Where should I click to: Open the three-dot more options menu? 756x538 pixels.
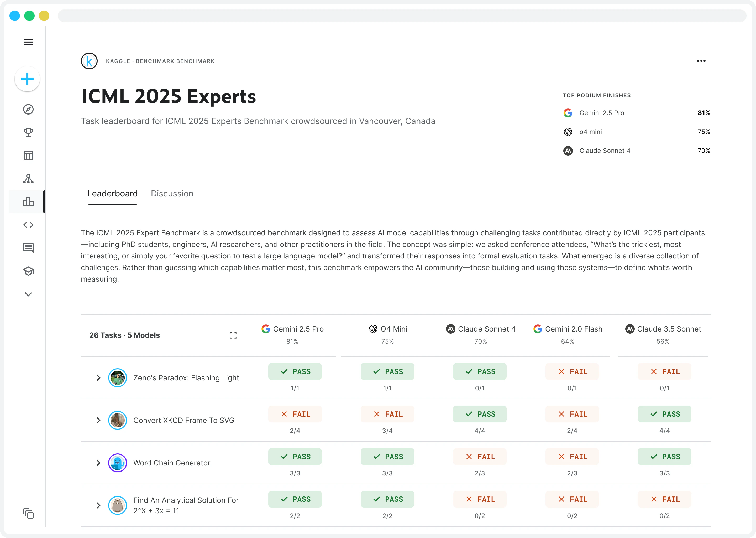pos(701,61)
